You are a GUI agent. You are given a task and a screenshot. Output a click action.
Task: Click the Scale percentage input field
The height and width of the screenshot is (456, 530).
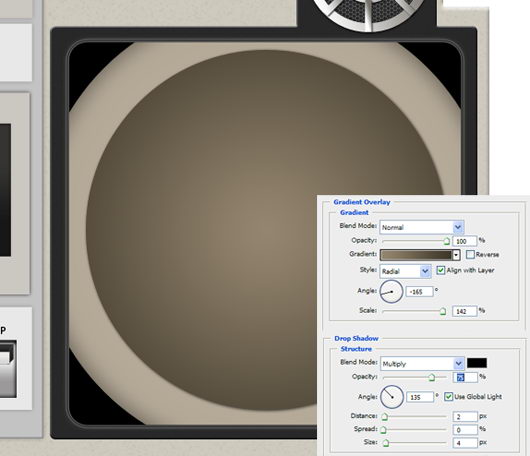464,311
